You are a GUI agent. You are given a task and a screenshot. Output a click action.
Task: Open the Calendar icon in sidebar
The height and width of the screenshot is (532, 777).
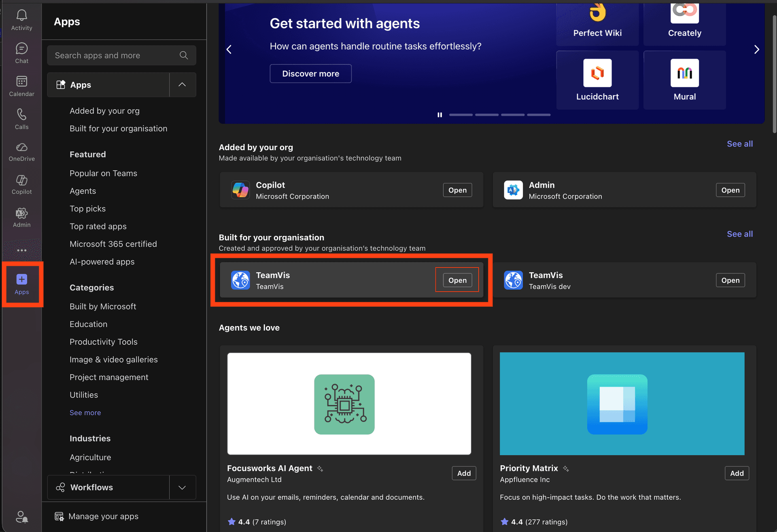(x=21, y=81)
